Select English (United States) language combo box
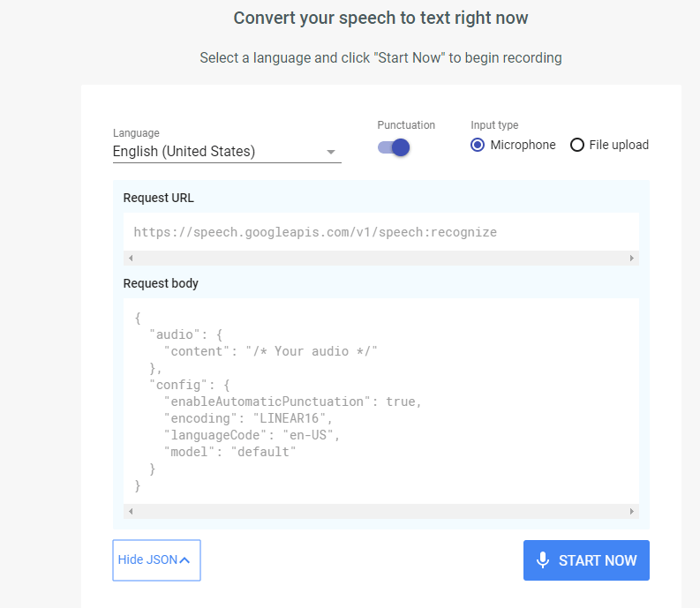 (216, 152)
